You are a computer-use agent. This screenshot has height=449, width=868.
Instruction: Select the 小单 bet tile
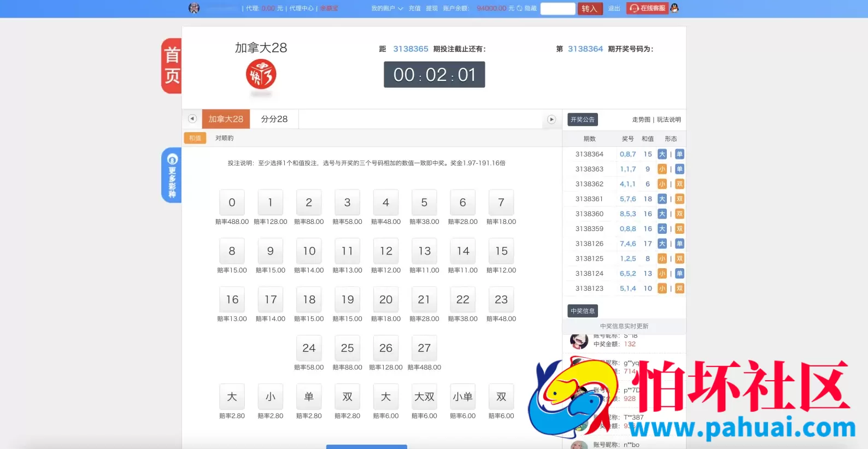[463, 397]
